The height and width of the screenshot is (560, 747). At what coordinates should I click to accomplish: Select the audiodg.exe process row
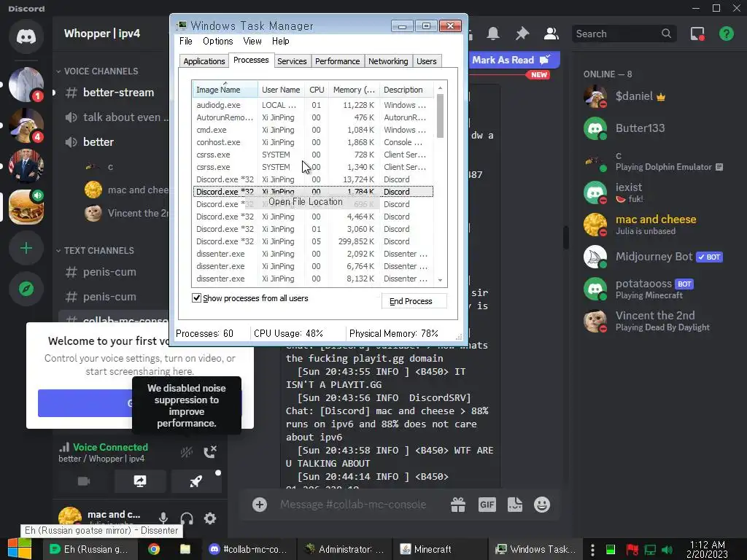pos(312,105)
